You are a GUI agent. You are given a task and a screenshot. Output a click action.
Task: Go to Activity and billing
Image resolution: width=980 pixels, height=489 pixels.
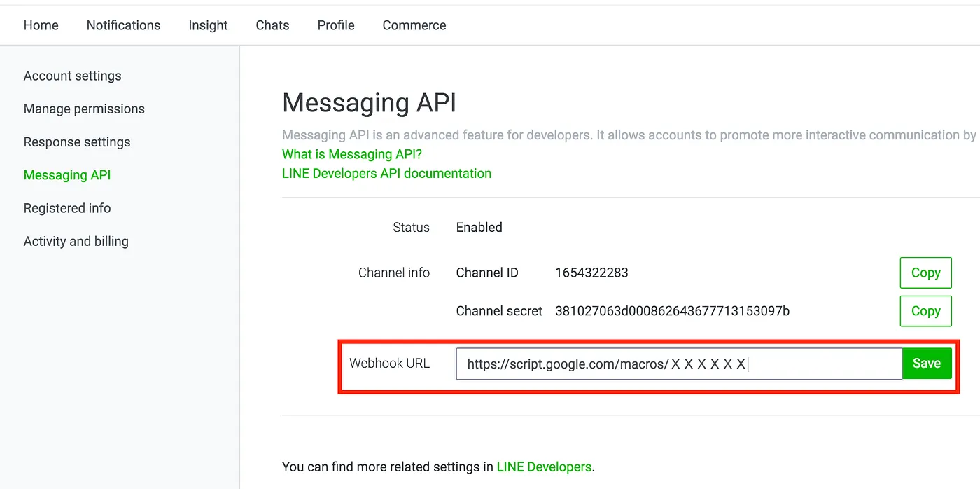pos(76,241)
